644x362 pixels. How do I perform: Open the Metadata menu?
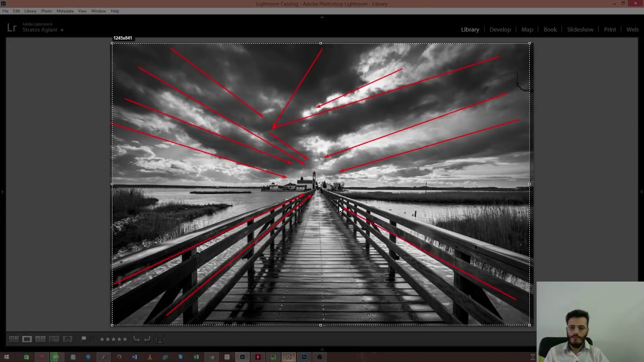pos(64,11)
